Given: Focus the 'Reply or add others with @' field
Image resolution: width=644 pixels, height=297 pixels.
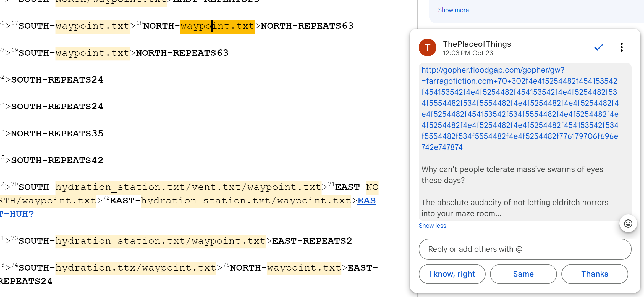Looking at the screenshot, I should click(x=525, y=249).
